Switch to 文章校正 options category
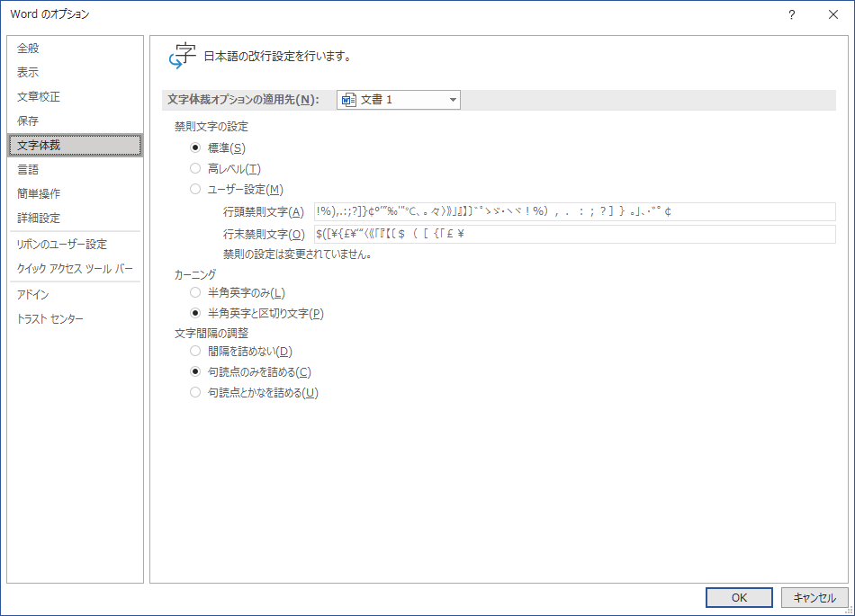The image size is (855, 616). coord(76,96)
